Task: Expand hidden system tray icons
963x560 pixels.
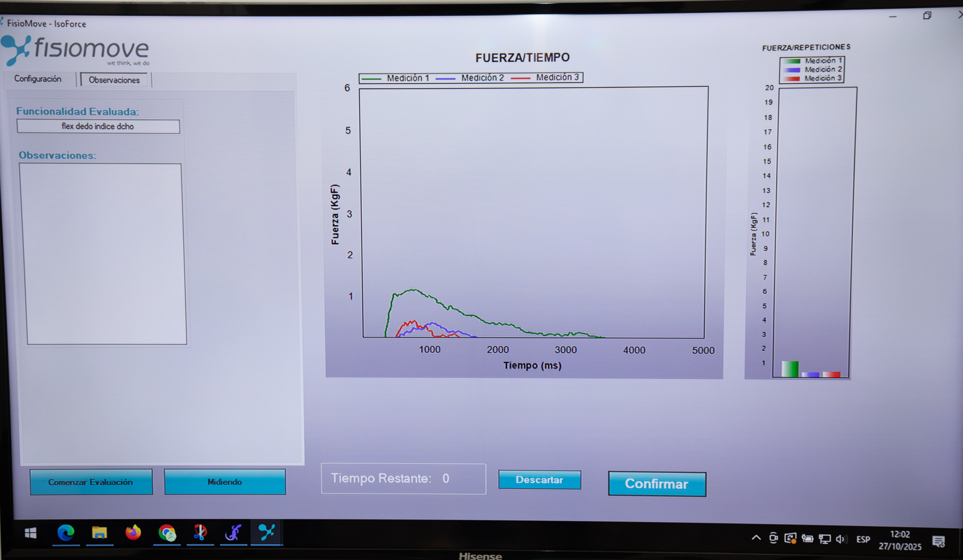Action: pos(756,538)
